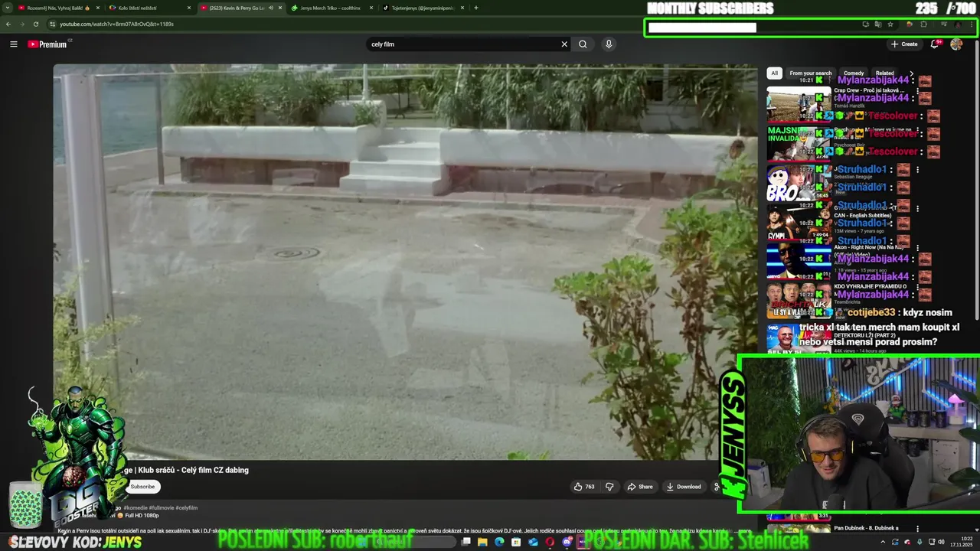Select the 'All' filter chip
The width and height of the screenshot is (980, 551).
click(774, 73)
